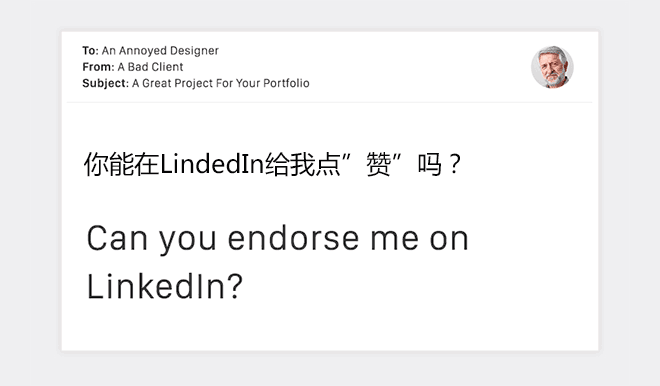Screen dimensions: 660x386
Task: Click the word "Designer" in recipient line
Action: point(197,51)
